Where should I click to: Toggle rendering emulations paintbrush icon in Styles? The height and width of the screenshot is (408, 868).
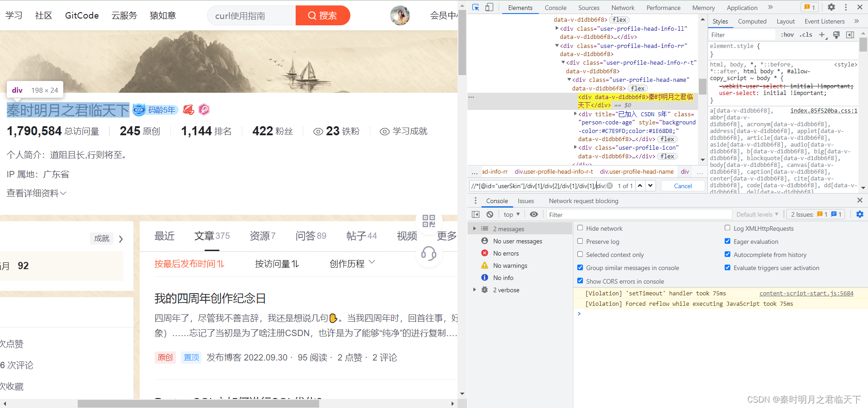click(x=836, y=35)
